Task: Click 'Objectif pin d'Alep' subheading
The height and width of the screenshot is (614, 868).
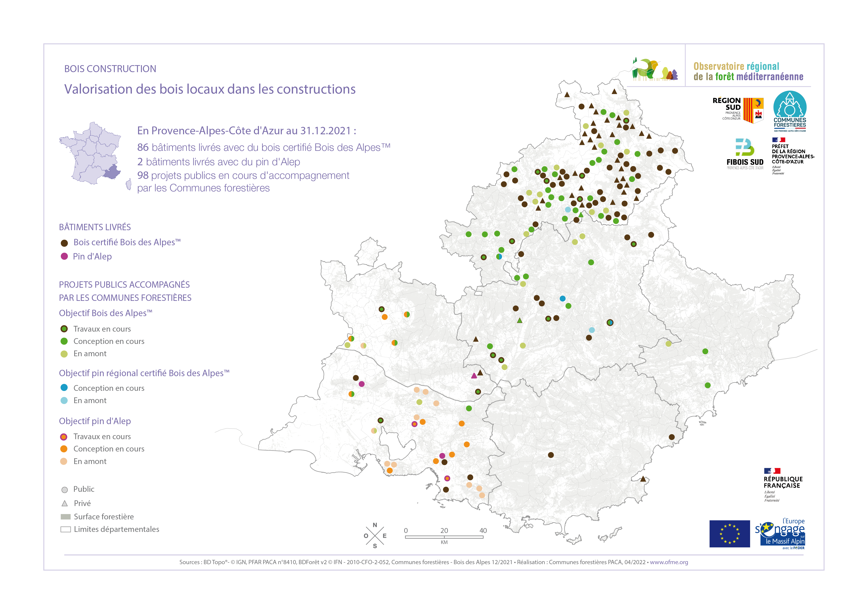Action: 95,421
